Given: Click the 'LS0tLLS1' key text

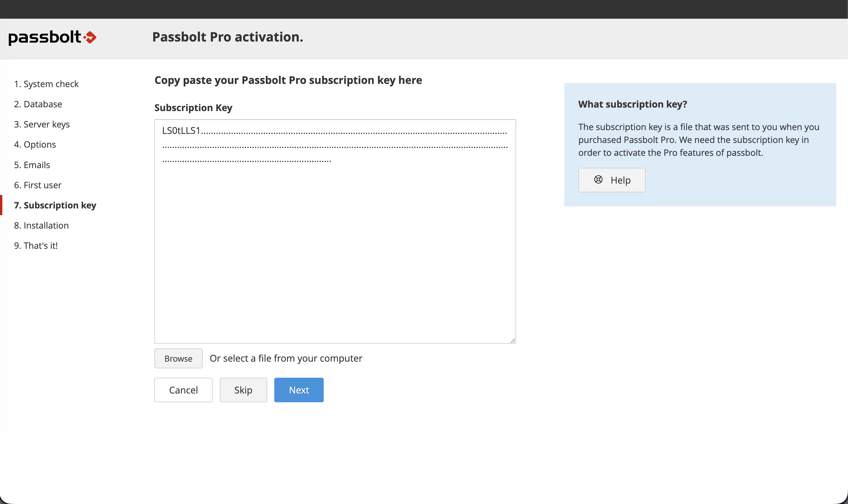Looking at the screenshot, I should (x=181, y=130).
